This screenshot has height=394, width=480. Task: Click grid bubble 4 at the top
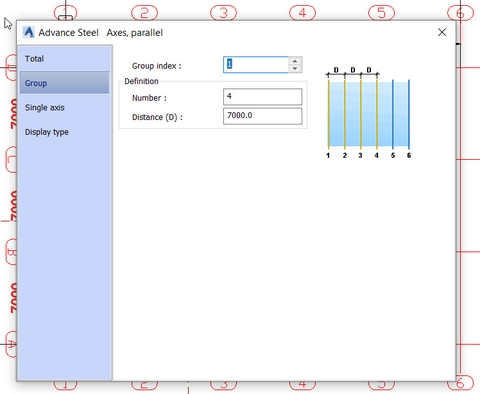(x=302, y=13)
